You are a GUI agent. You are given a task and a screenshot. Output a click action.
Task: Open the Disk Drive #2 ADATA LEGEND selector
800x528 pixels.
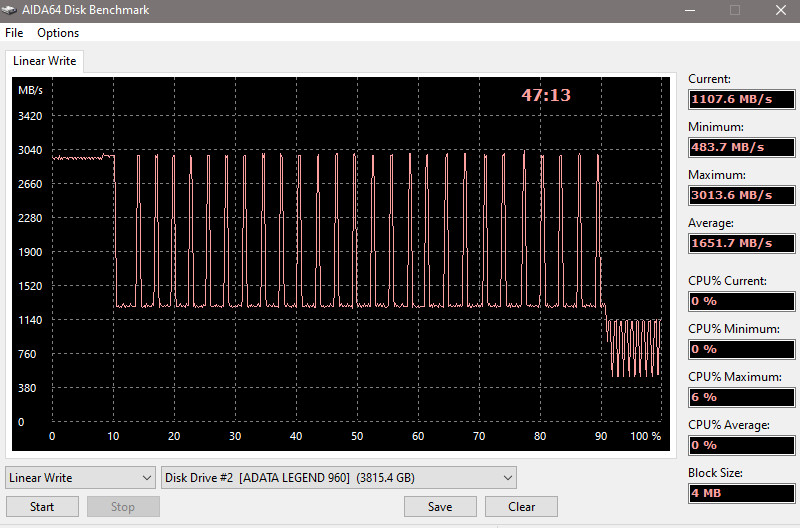(339, 478)
